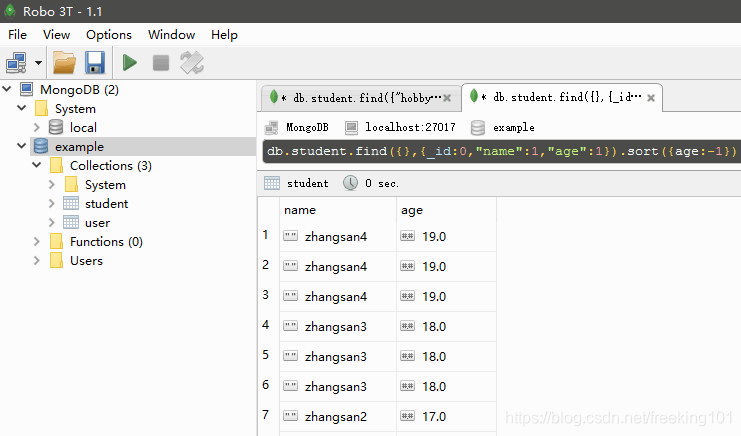Expand the user collection node

point(52,222)
